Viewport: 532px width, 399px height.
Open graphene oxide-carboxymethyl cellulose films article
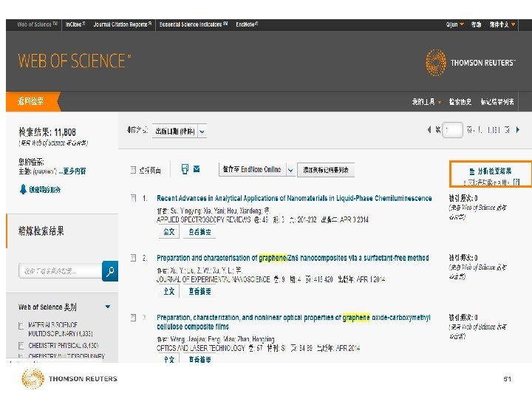click(x=293, y=322)
